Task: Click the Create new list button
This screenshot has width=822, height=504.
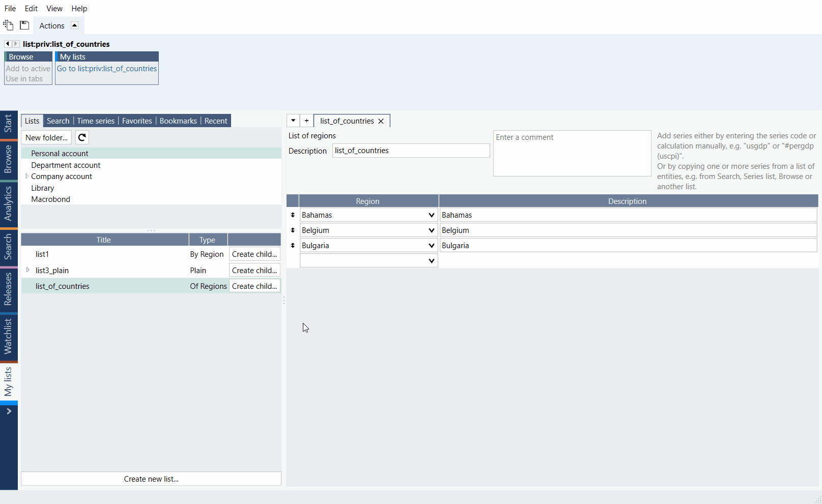Action: 151,479
